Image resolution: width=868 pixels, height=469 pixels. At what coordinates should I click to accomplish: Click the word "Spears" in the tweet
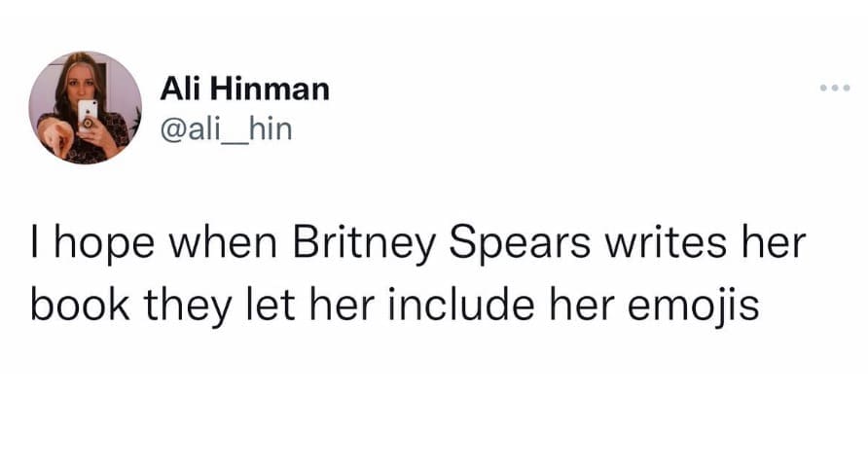point(497,245)
